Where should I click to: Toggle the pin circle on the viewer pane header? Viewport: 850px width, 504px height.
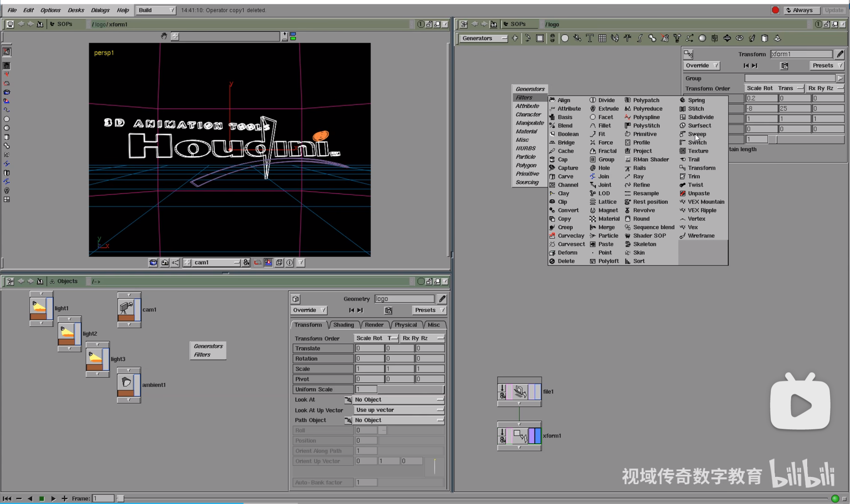421,24
